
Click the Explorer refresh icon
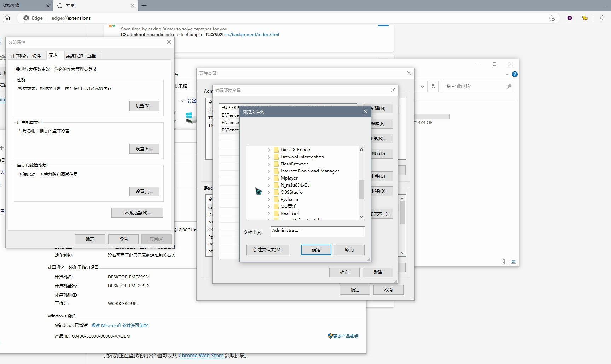[433, 86]
